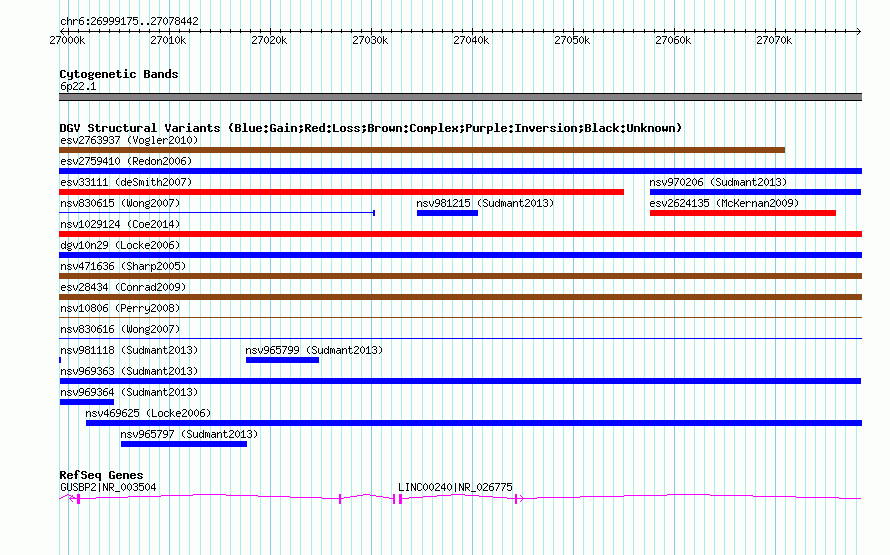
Task: Click the Cytogenetic Bands track title
Action: pos(119,74)
